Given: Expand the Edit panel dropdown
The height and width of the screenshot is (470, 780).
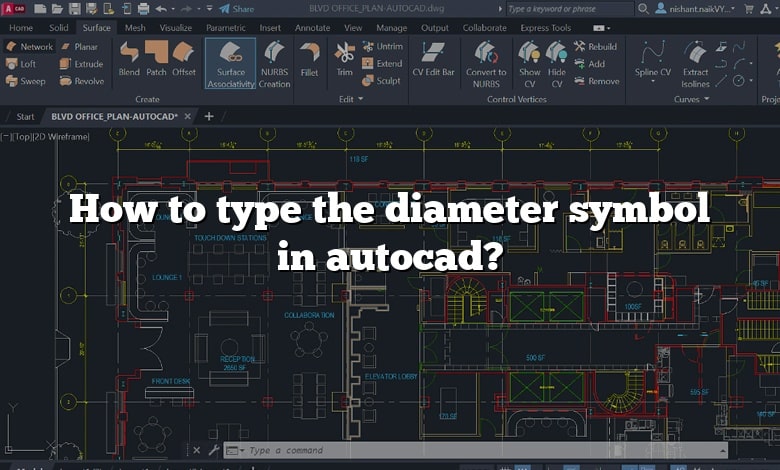Looking at the screenshot, I should pyautogui.click(x=360, y=99).
